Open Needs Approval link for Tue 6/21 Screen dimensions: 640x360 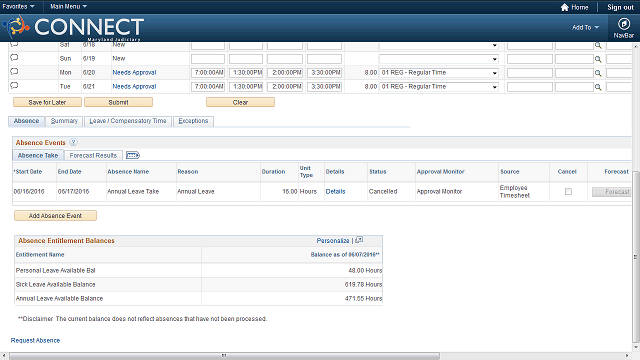pos(134,87)
